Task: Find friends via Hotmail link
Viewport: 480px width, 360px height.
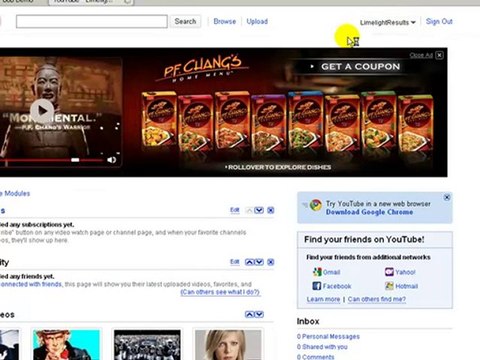Action: click(407, 286)
